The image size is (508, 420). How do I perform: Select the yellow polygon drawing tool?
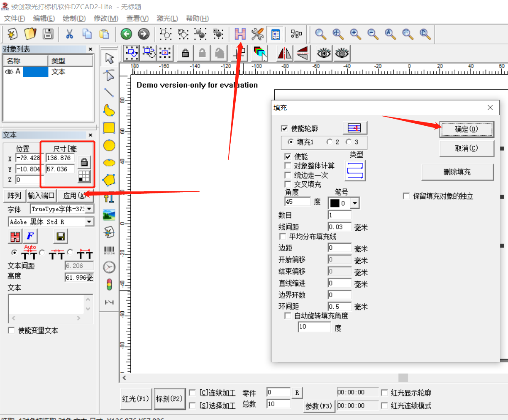tap(109, 180)
